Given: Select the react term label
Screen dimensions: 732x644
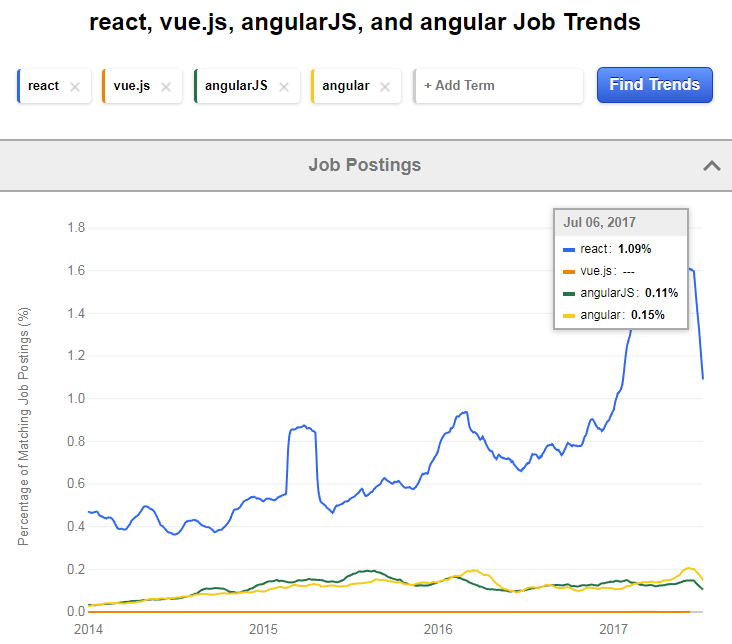Looking at the screenshot, I should pyautogui.click(x=44, y=86).
